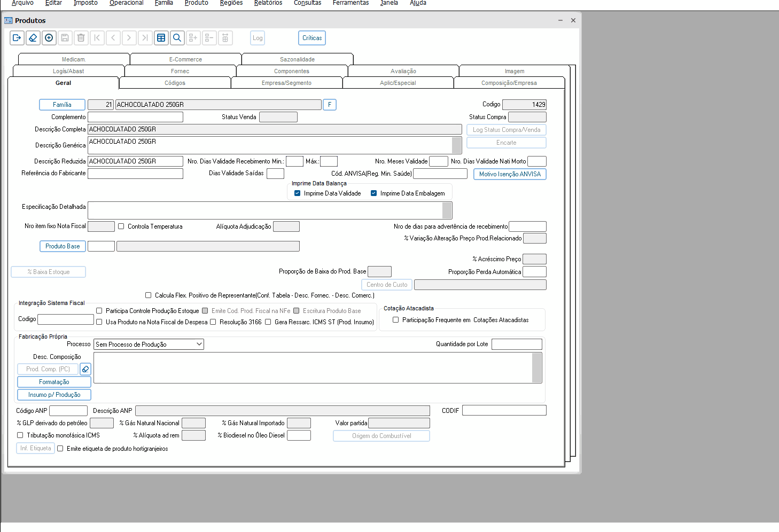Click the Referência do Fabricante field
Viewport: 779px width, 532px height.
tap(135, 174)
